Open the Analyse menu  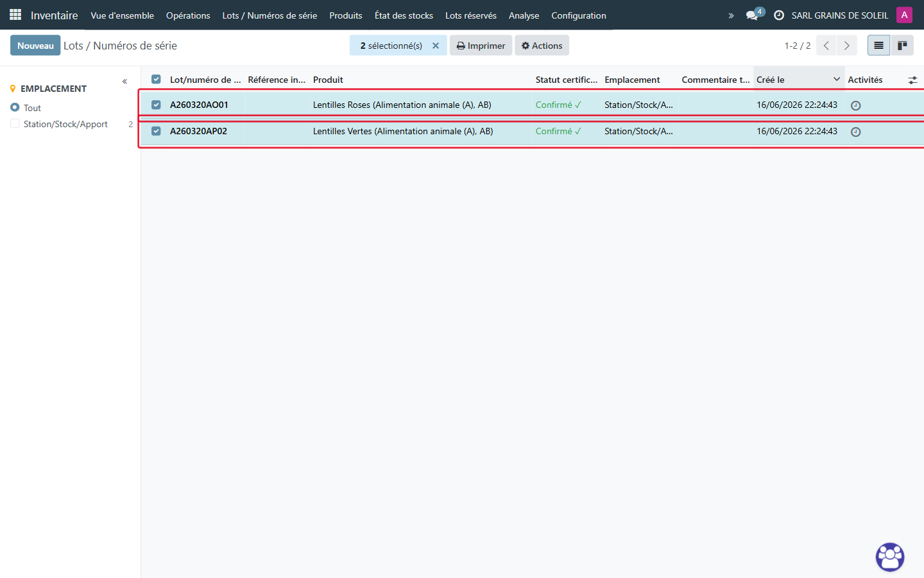(x=524, y=15)
